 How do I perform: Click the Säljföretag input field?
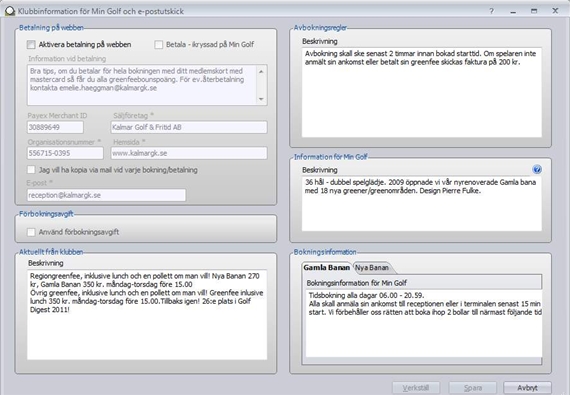[189, 127]
